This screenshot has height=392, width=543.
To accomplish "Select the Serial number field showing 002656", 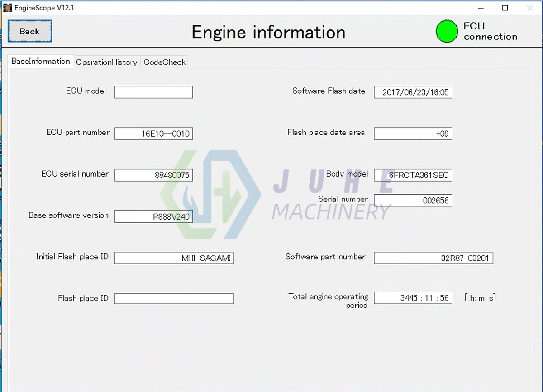I will point(413,200).
